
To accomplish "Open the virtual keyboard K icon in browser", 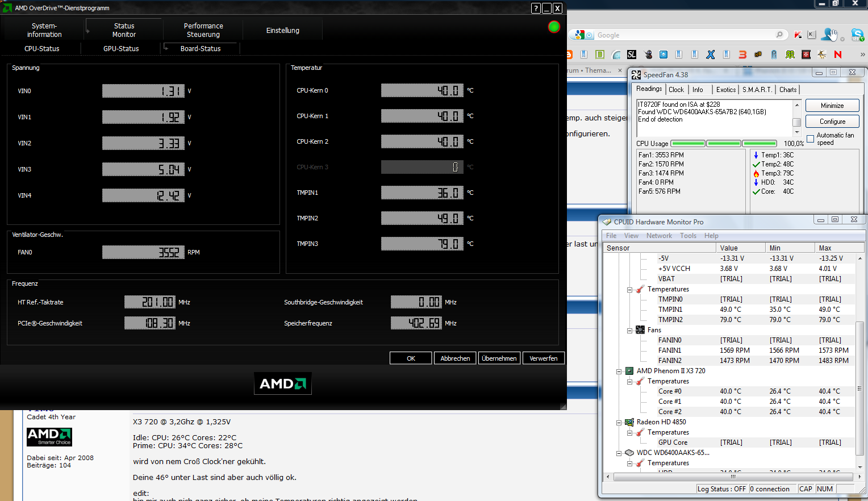I will click(x=811, y=35).
